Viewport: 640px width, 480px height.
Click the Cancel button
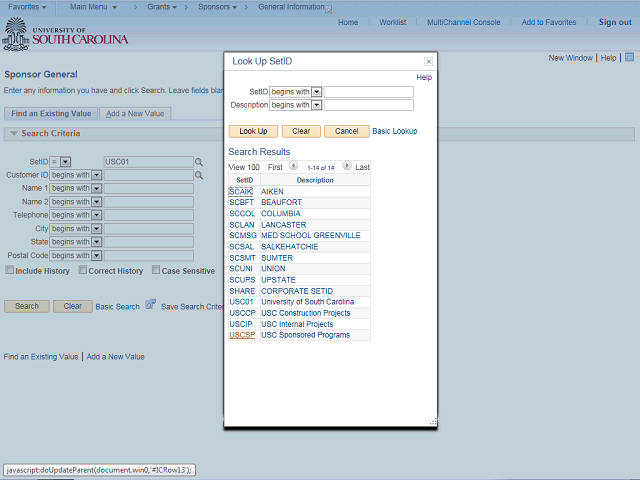coord(347,131)
